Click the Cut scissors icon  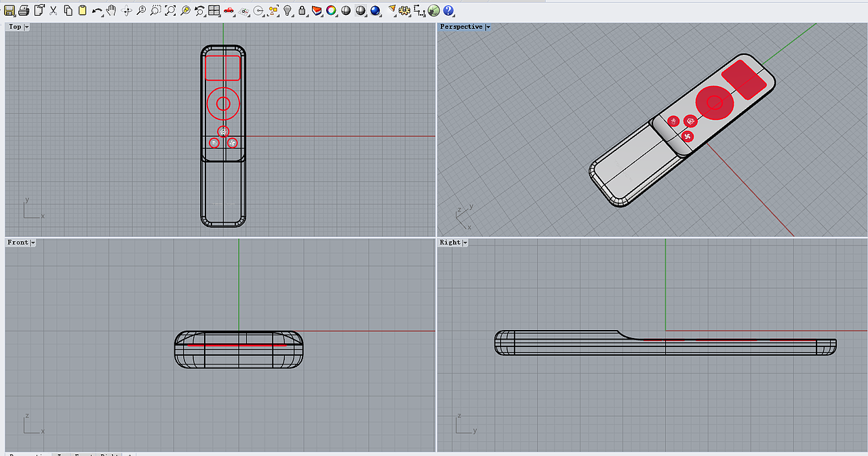(54, 10)
